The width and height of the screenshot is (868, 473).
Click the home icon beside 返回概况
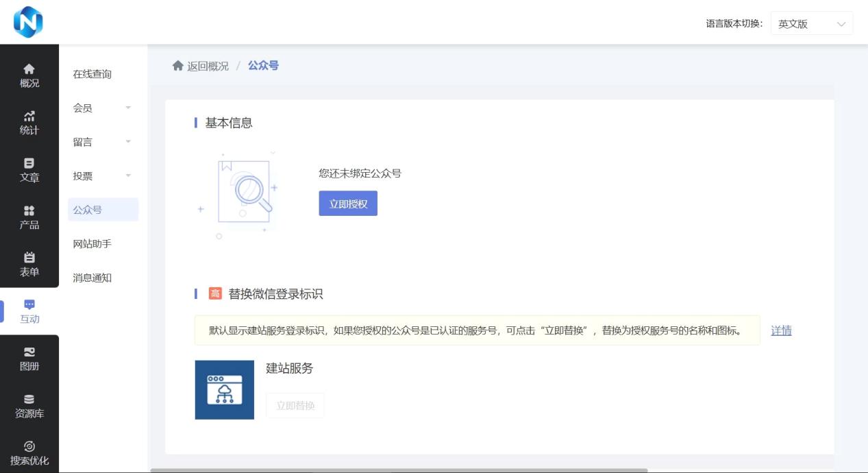[x=178, y=66]
